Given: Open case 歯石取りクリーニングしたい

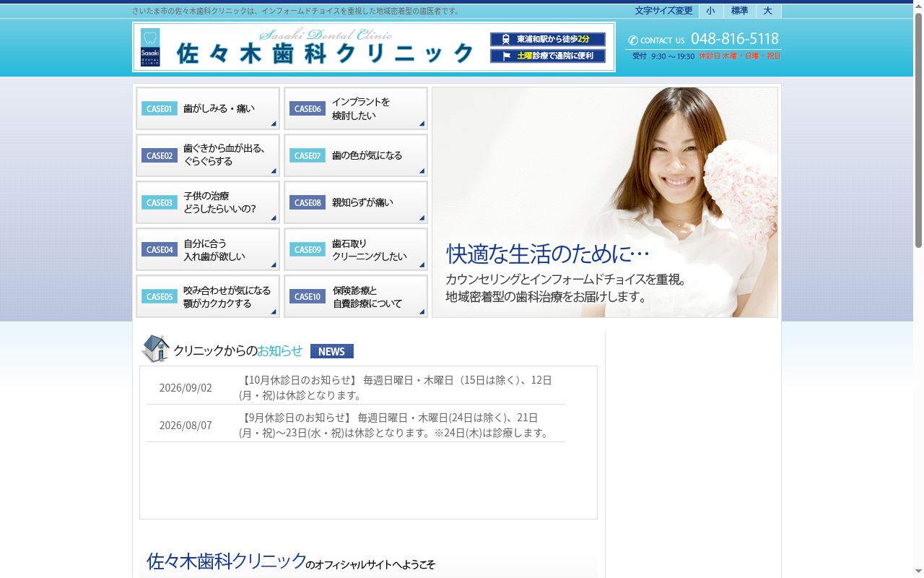Looking at the screenshot, I should (x=356, y=249).
